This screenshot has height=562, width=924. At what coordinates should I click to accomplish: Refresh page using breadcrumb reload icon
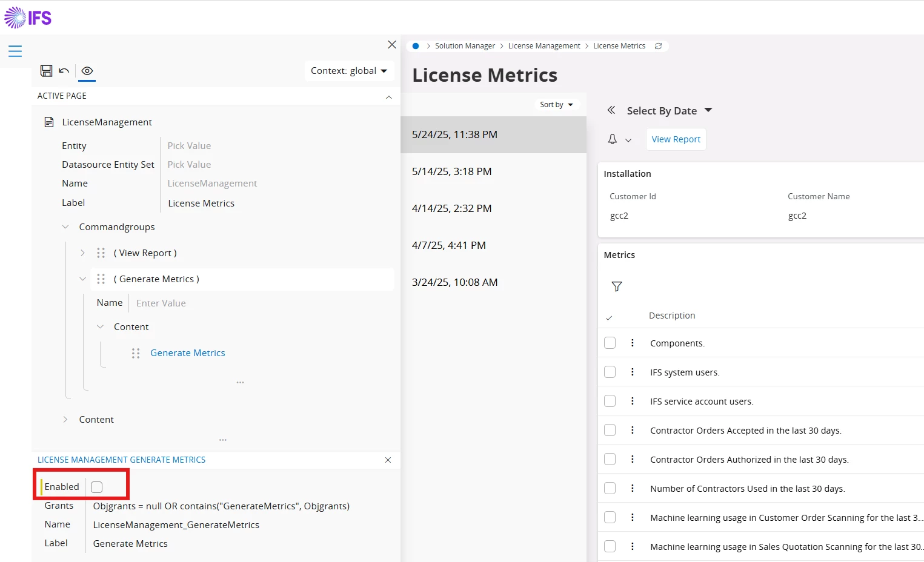pyautogui.click(x=659, y=46)
